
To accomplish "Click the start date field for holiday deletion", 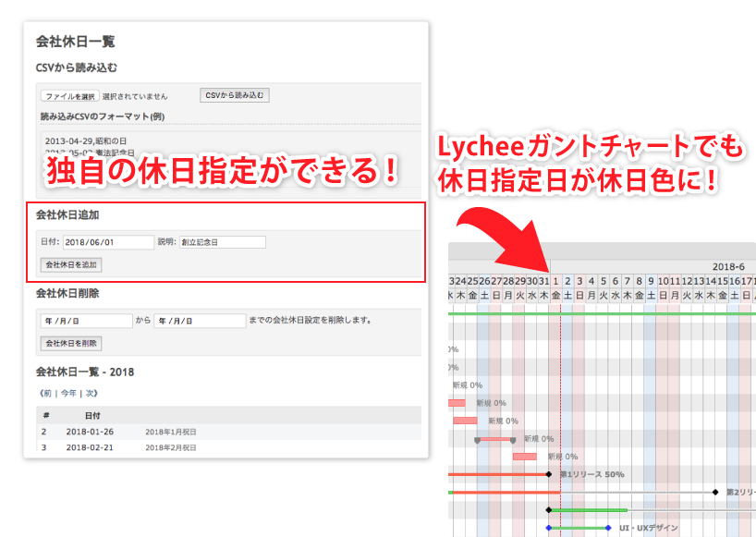I will (86, 321).
